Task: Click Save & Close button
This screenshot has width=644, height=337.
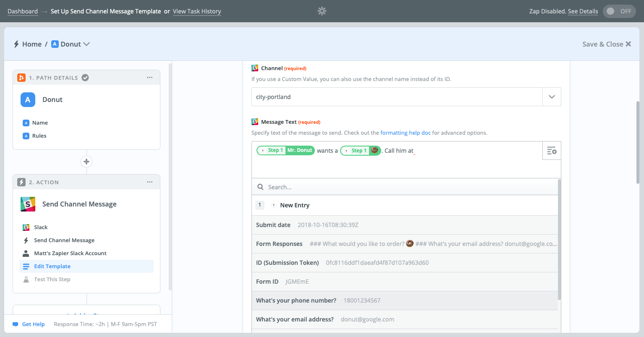Action: 607,44
